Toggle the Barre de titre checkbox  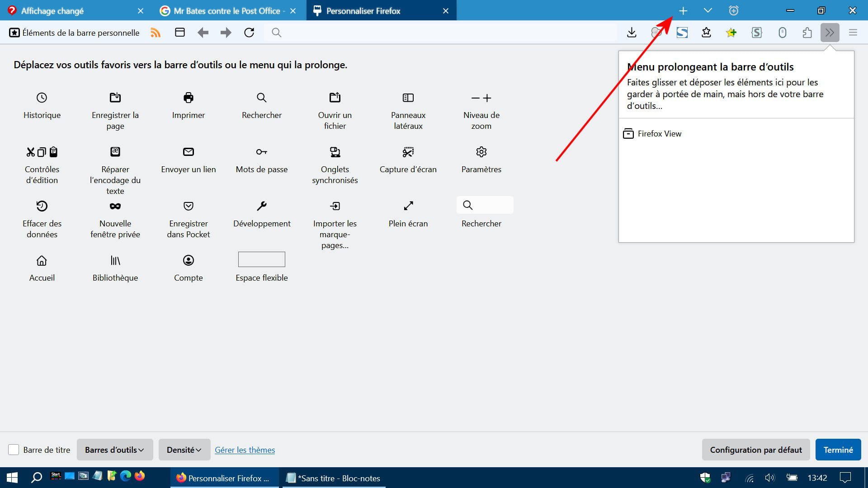(14, 450)
